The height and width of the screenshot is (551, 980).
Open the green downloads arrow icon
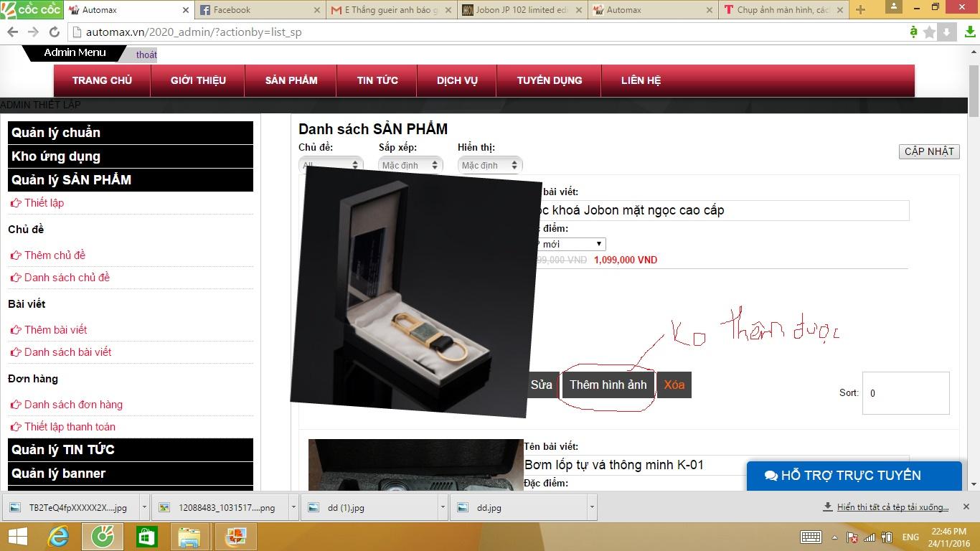click(x=969, y=32)
